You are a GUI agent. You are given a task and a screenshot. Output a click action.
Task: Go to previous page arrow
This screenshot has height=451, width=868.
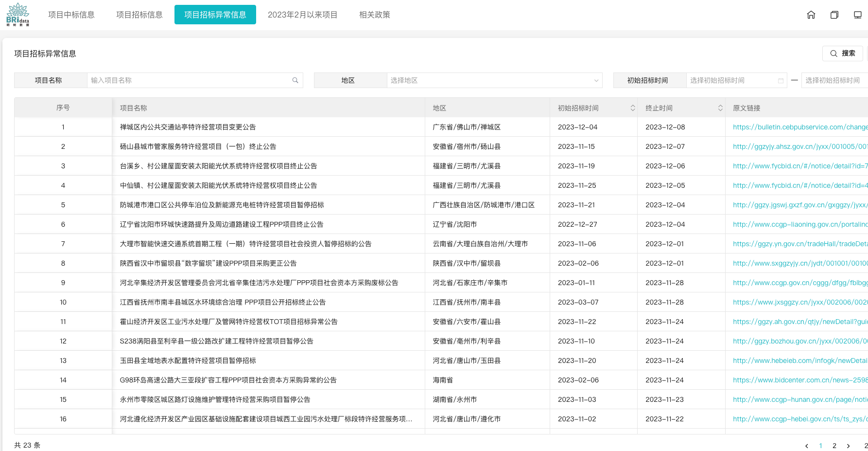click(807, 446)
